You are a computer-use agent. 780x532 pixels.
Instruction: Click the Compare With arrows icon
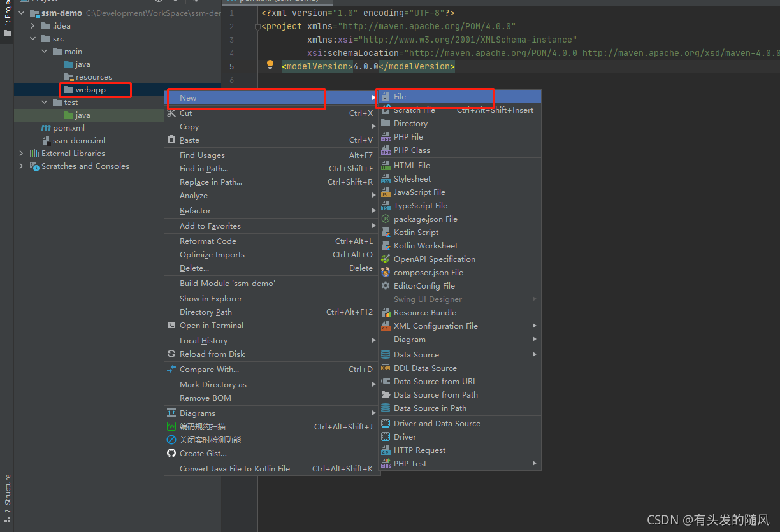(x=171, y=370)
